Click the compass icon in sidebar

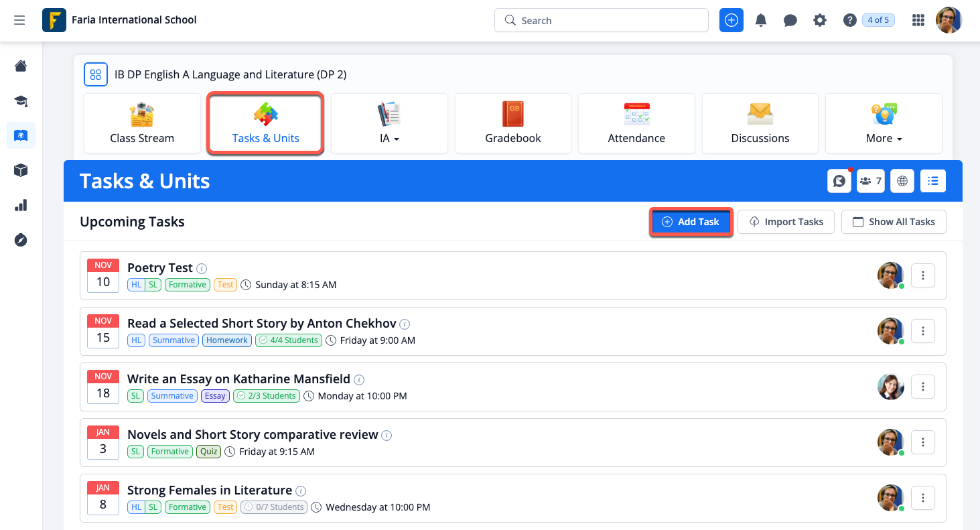(x=21, y=240)
